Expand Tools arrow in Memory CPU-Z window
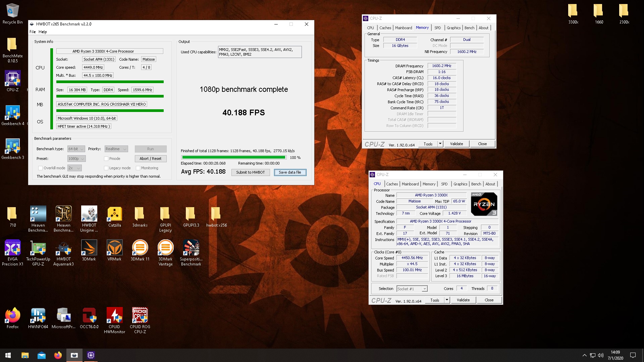This screenshot has width=644, height=362. point(440,144)
